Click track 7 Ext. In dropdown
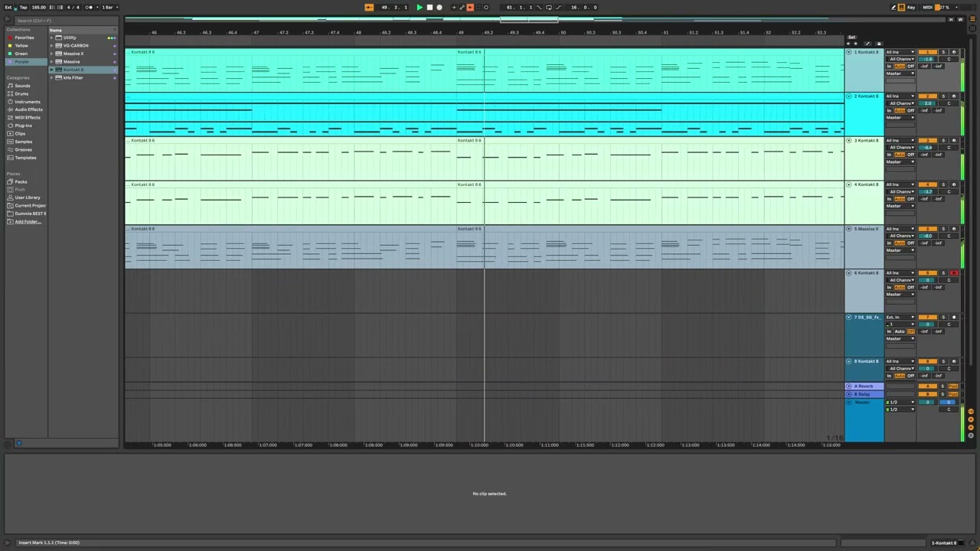980x551 pixels. 900,318
